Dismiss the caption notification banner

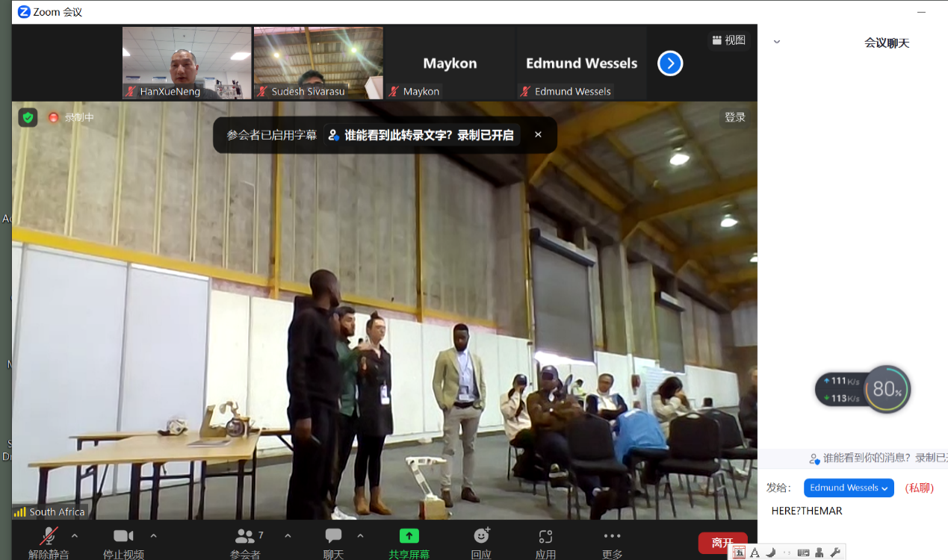click(538, 135)
